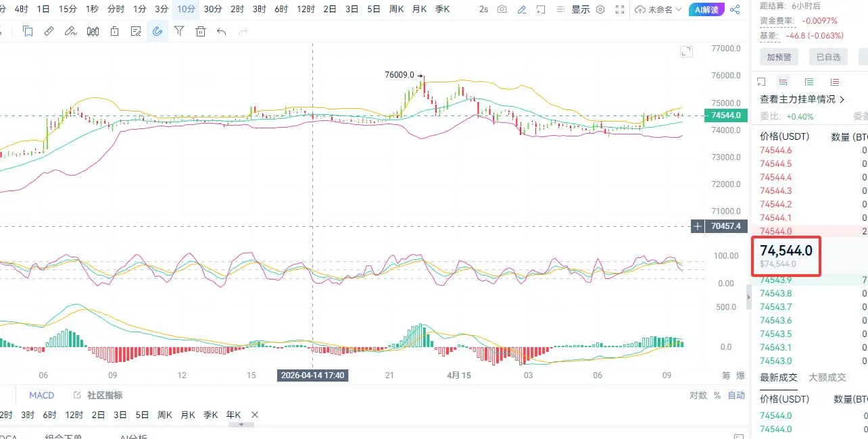
Task: Toggle 对数 log scale
Action: pyautogui.click(x=698, y=395)
